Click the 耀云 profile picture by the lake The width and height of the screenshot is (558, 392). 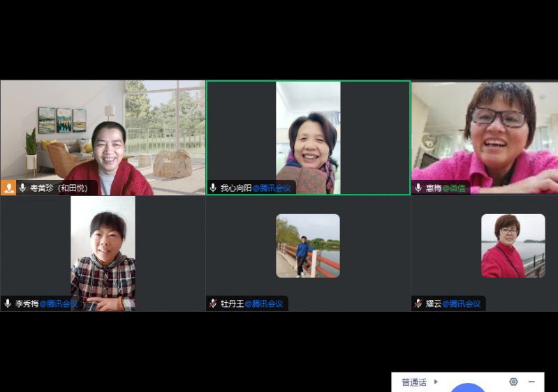(x=513, y=246)
